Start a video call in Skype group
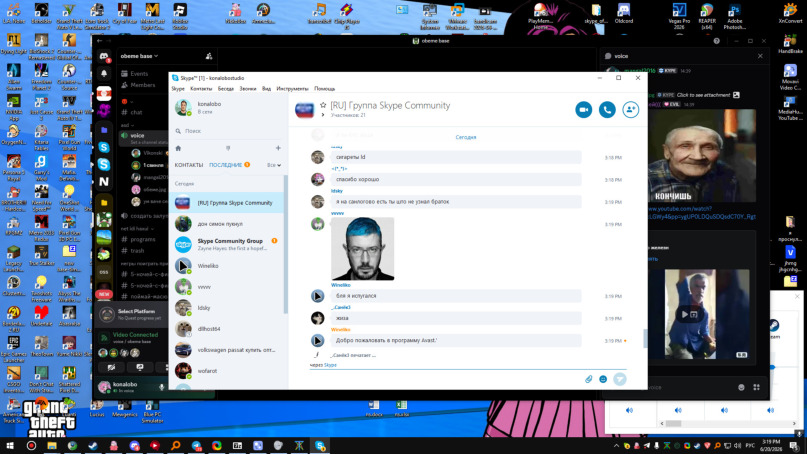This screenshot has height=454, width=807. click(584, 110)
